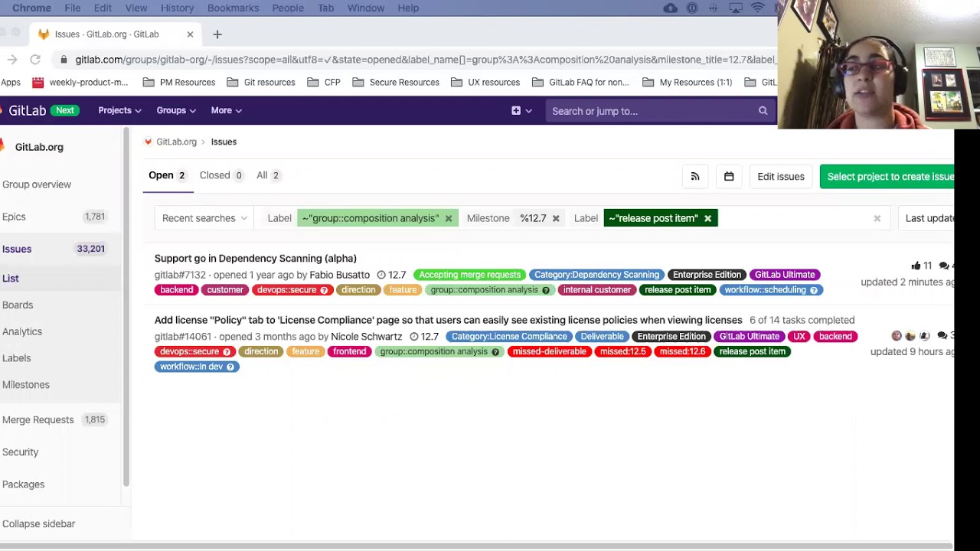The width and height of the screenshot is (980, 551).
Task: Open issue Support go in Dependency Scanning
Action: [256, 259]
